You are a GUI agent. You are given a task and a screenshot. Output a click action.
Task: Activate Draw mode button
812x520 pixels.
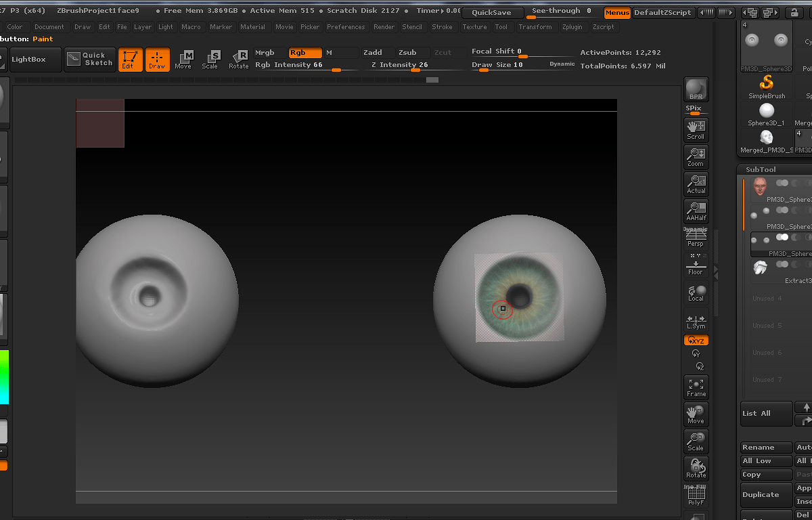(157, 60)
